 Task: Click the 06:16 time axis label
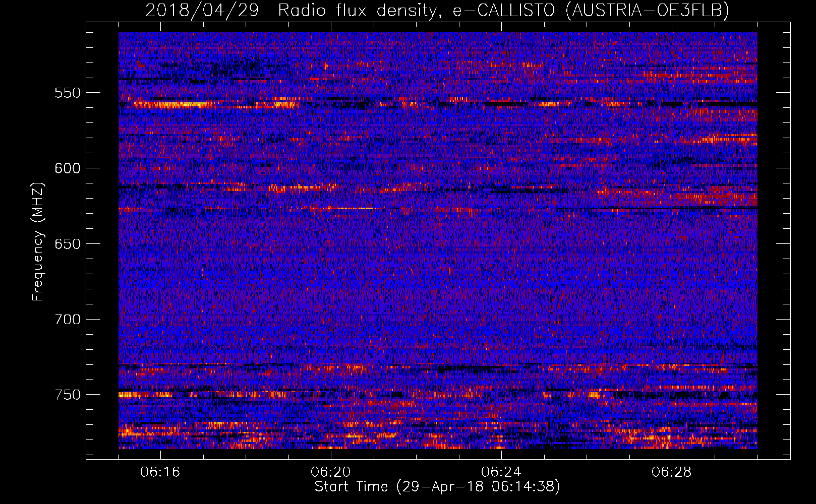[x=160, y=472]
